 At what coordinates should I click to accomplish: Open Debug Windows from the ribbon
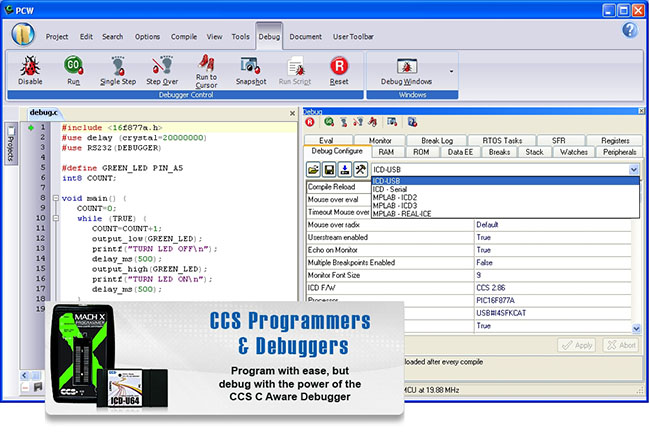click(x=407, y=70)
